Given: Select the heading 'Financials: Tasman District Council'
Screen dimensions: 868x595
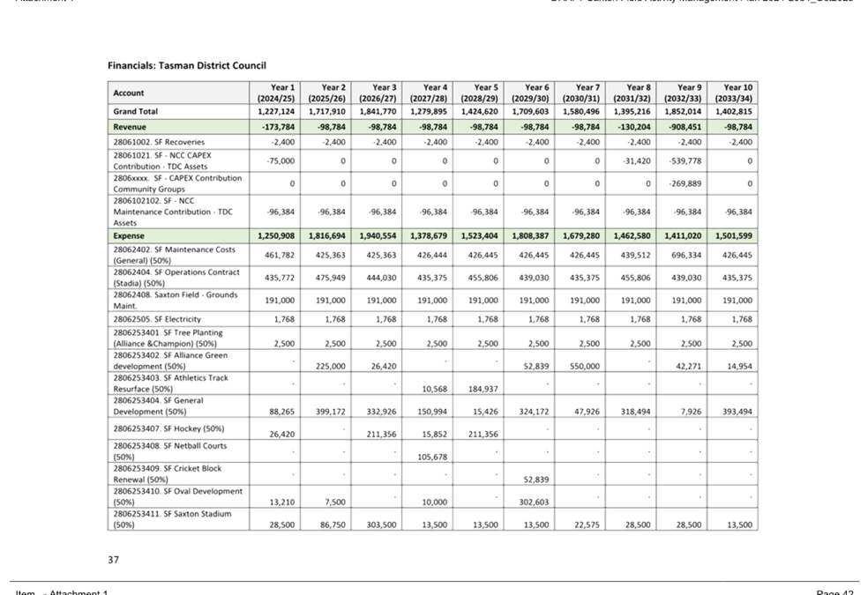Looking at the screenshot, I should [186, 65].
